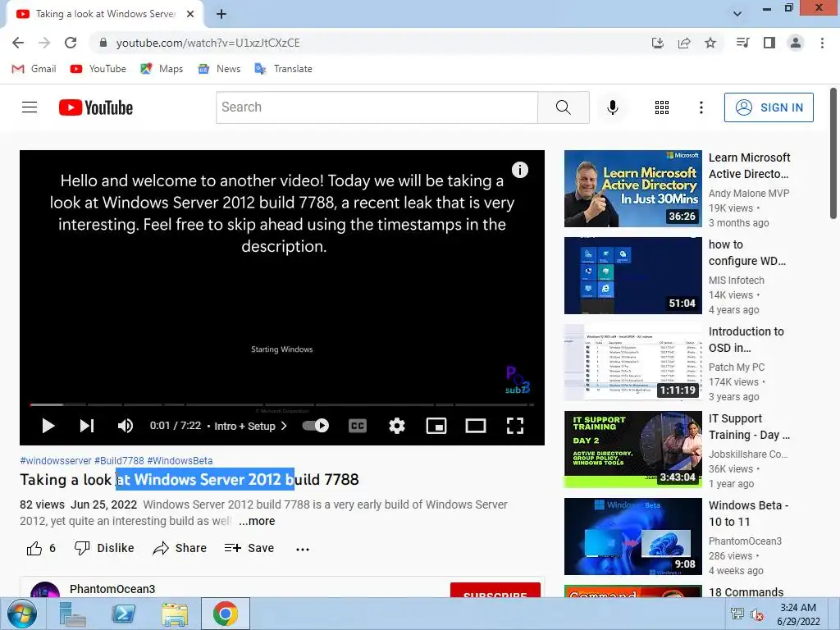Screen dimensions: 840x630
Task: Click the magnifier search button
Action: 563,107
